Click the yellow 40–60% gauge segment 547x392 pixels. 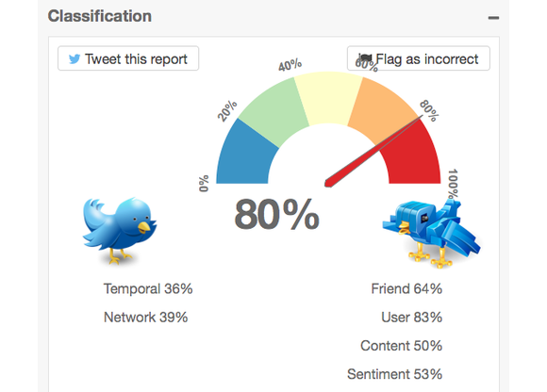328,98
